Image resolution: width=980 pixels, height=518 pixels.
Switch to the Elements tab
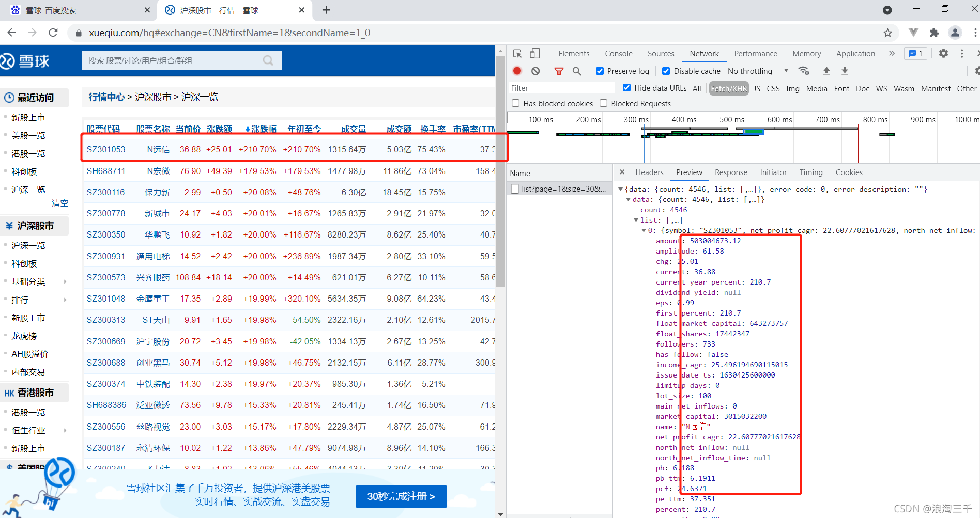[574, 54]
